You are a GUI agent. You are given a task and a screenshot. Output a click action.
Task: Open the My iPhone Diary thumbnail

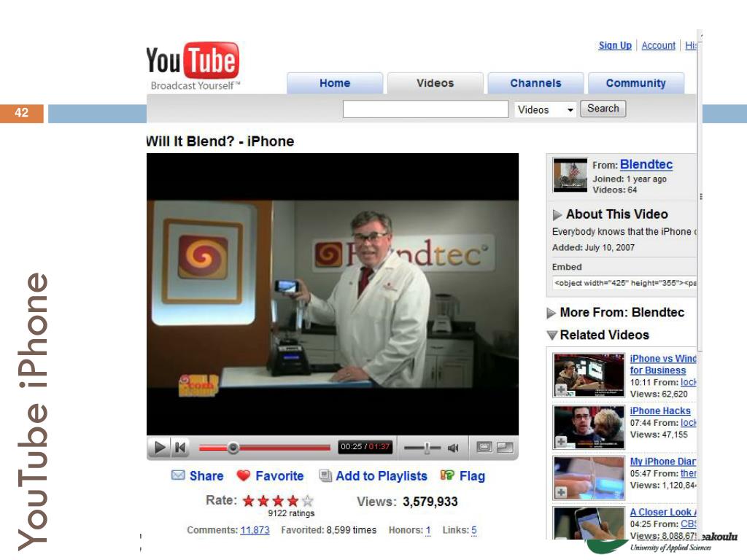pyautogui.click(x=589, y=478)
